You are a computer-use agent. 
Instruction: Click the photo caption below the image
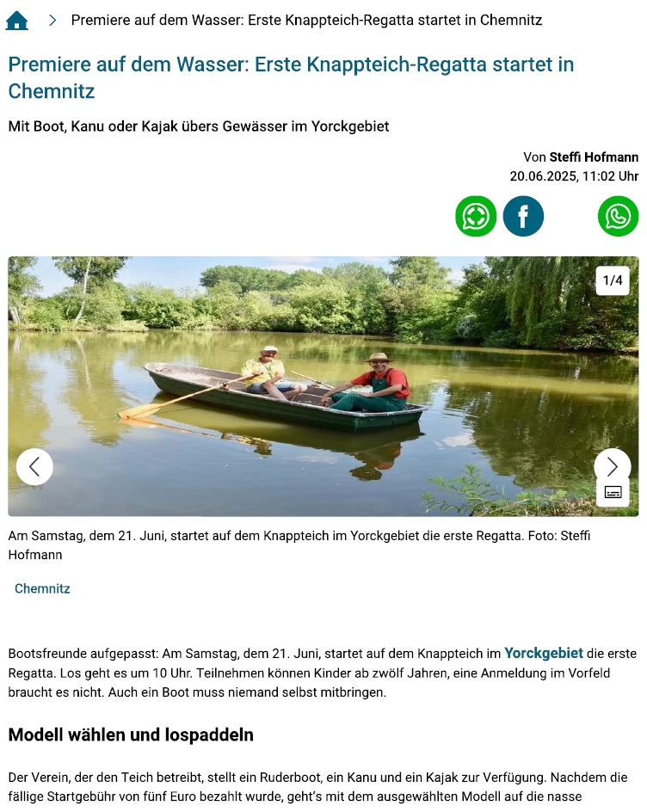click(x=299, y=544)
